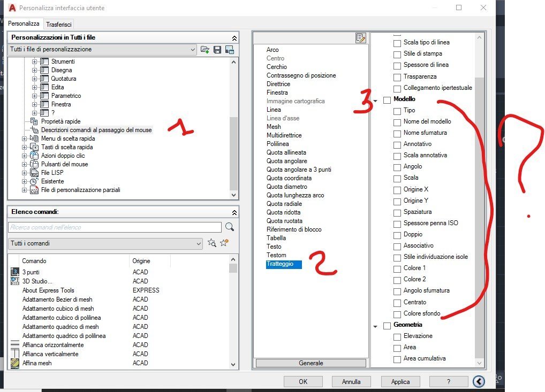545x392 pixels.
Task: Select Riferimento di blocco object type
Action: click(x=294, y=229)
